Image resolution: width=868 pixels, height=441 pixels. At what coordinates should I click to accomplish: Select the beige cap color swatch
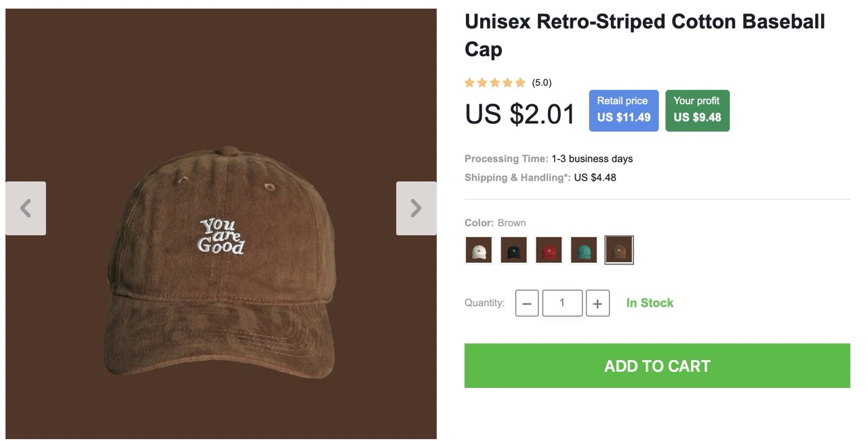point(479,249)
